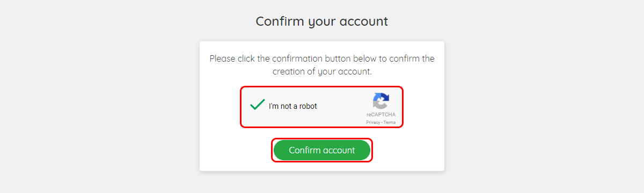Click the "Confirm your account" heading
The width and height of the screenshot is (644, 193).
[x=322, y=21]
